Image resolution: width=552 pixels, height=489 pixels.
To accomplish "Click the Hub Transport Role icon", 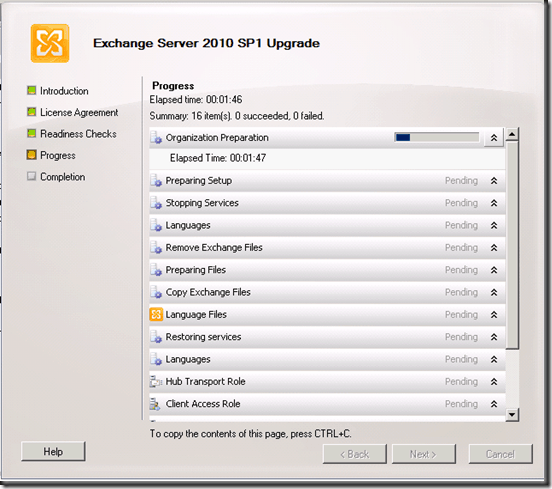I will 156,381.
